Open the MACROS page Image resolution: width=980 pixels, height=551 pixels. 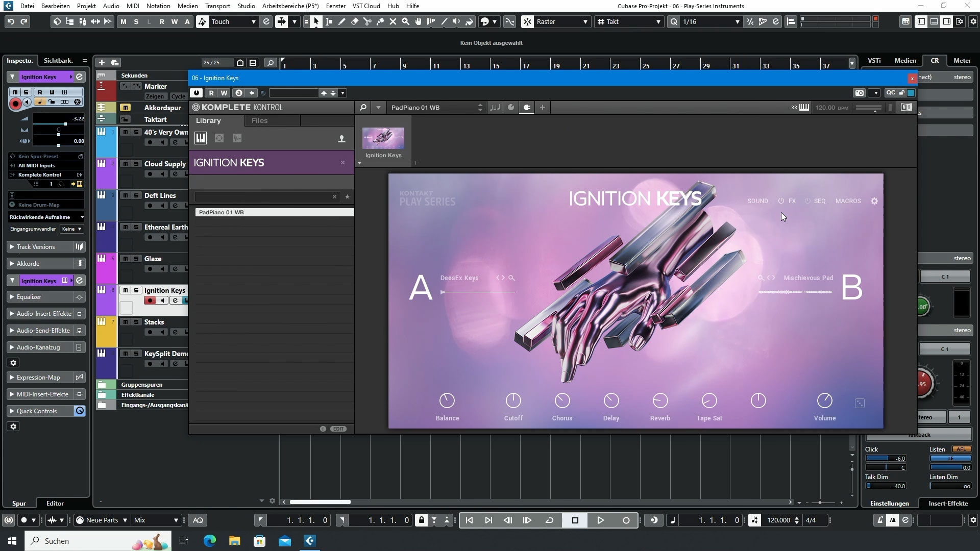coord(848,201)
